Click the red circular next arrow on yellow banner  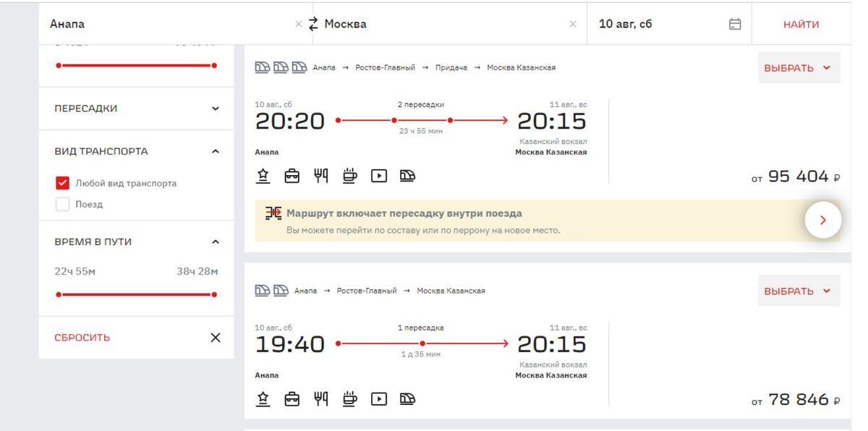(823, 219)
